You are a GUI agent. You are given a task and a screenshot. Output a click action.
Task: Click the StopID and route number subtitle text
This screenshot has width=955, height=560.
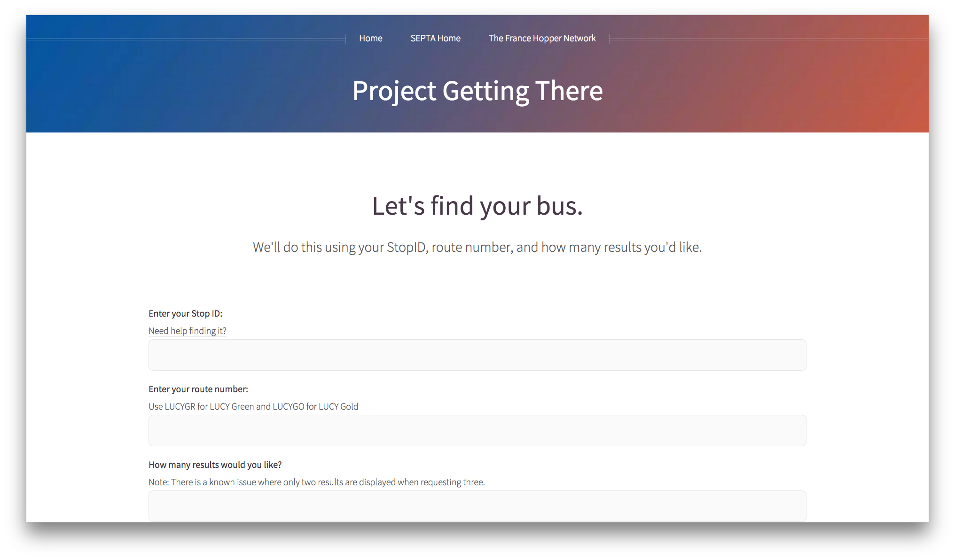(x=477, y=247)
